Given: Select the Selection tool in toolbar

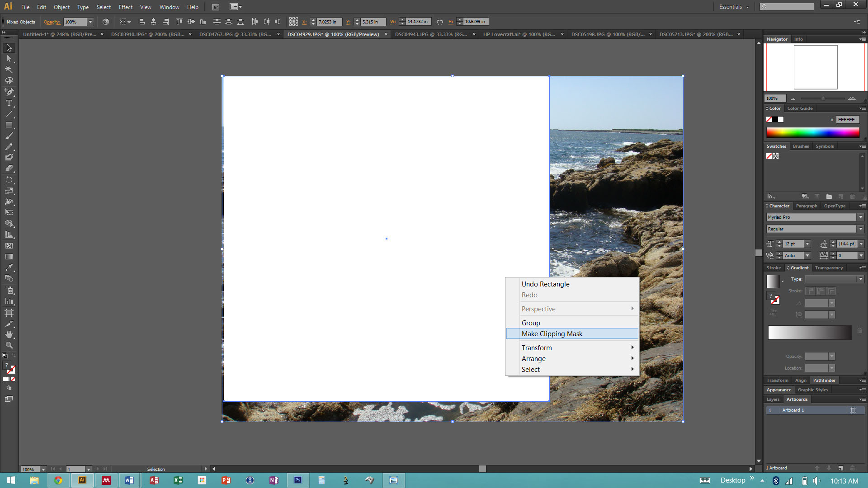Looking at the screenshot, I should (x=8, y=47).
